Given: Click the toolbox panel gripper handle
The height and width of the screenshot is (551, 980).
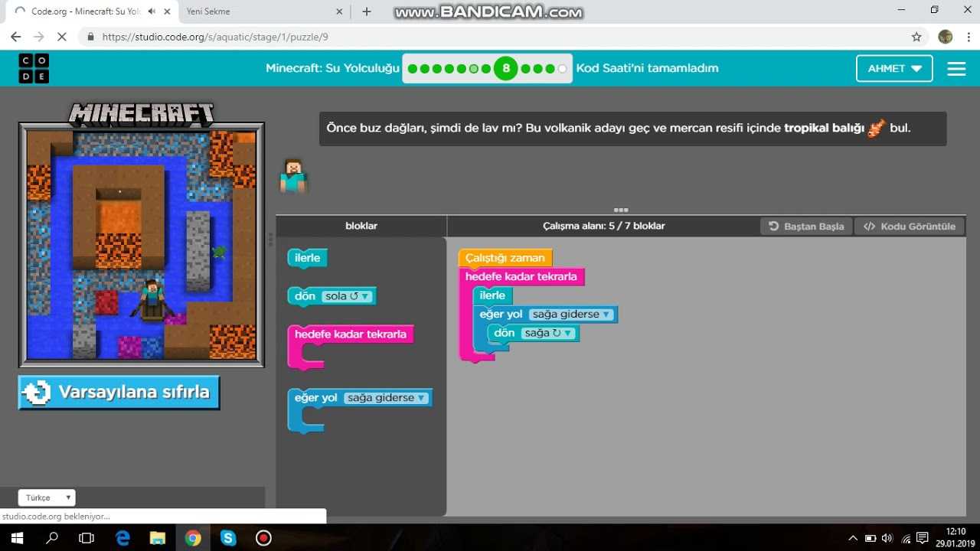Looking at the screenshot, I should click(270, 240).
